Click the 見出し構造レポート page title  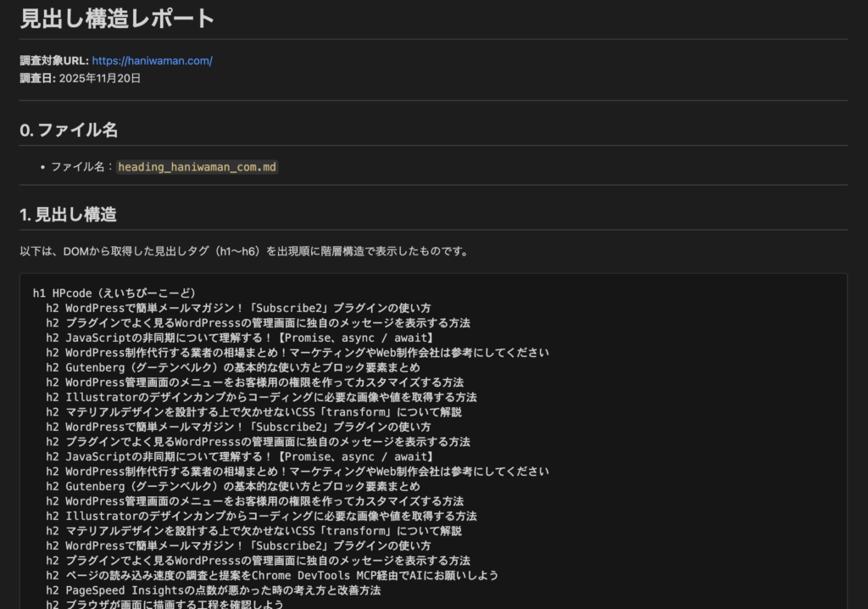pyautogui.click(x=117, y=19)
